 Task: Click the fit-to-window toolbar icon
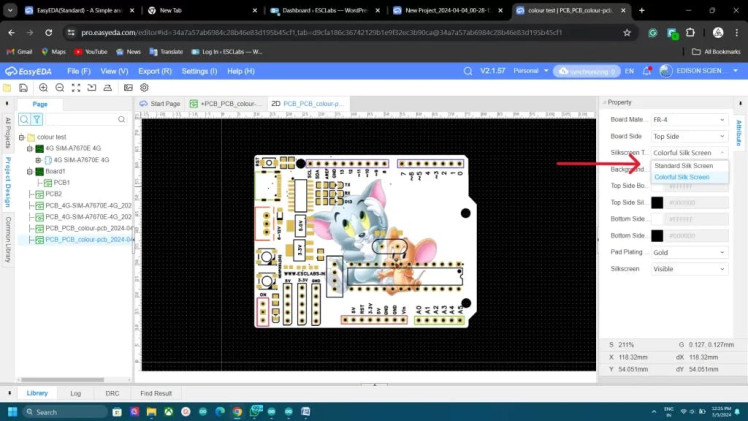[76, 88]
